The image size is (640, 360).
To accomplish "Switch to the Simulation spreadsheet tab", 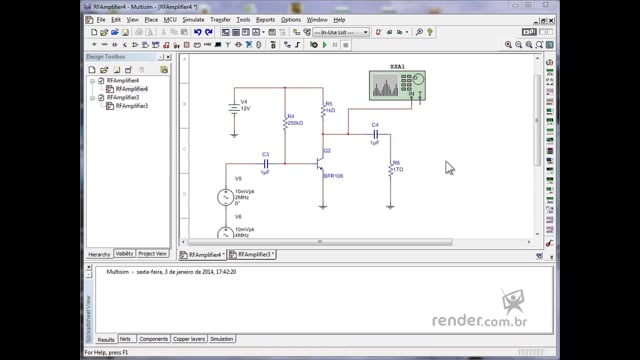I will (222, 339).
